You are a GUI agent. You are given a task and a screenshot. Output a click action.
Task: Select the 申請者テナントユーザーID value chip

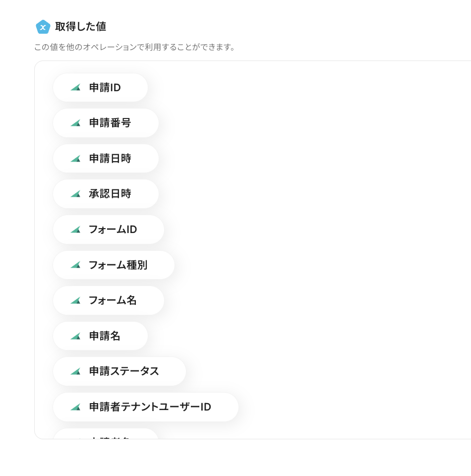pos(150,407)
